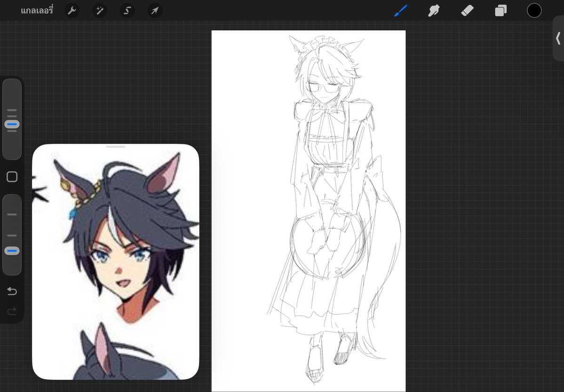This screenshot has width=564, height=392.
Task: Undo the last stroke
Action: [12, 290]
